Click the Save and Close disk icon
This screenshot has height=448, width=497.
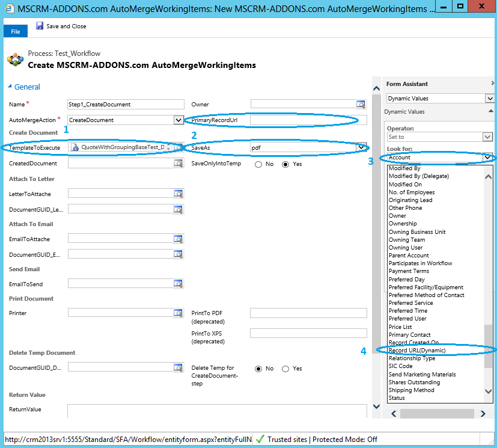click(x=40, y=26)
